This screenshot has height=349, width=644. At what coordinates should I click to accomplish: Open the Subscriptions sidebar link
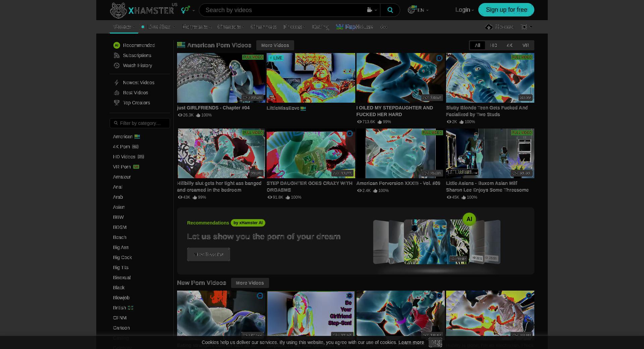pyautogui.click(x=137, y=55)
